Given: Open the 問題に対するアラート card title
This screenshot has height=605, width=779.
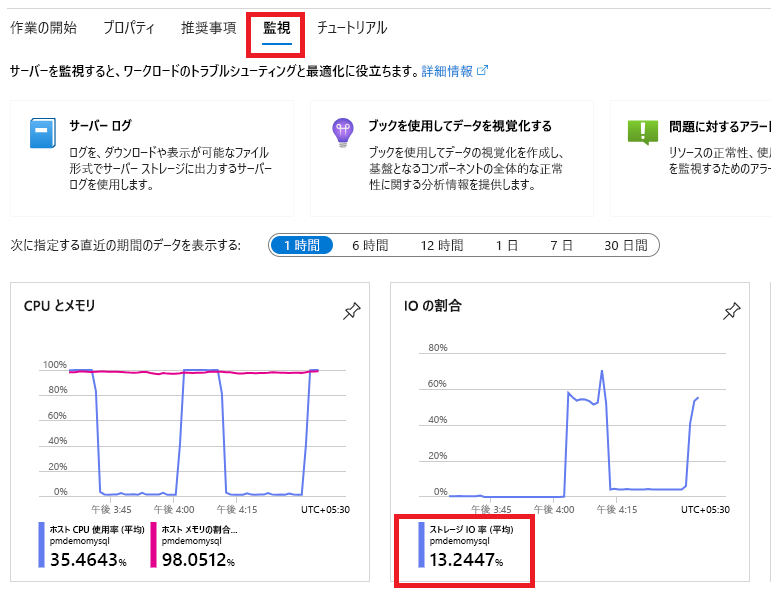Looking at the screenshot, I should tap(720, 127).
